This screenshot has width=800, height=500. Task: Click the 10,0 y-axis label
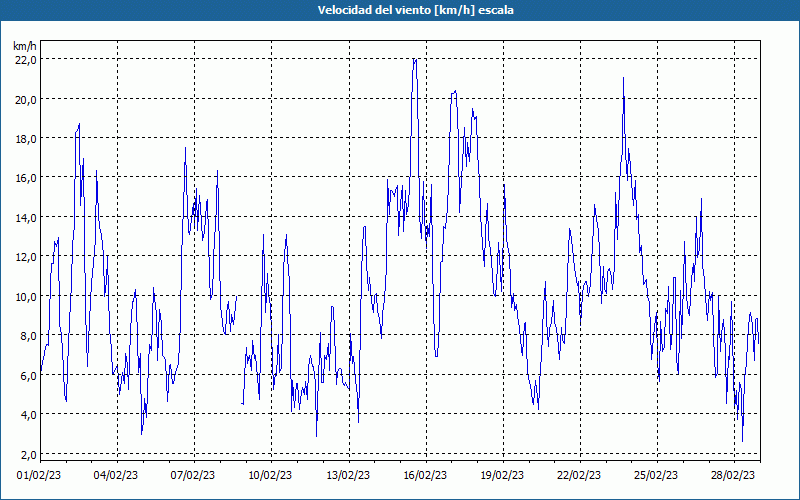(26, 297)
